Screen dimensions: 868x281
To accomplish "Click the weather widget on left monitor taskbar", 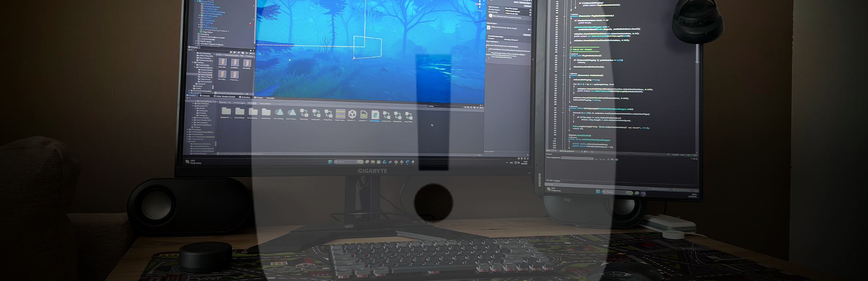I will click(x=193, y=162).
